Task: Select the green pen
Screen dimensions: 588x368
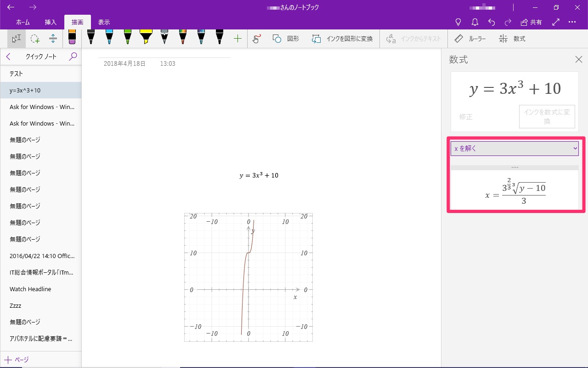Action: pos(128,38)
